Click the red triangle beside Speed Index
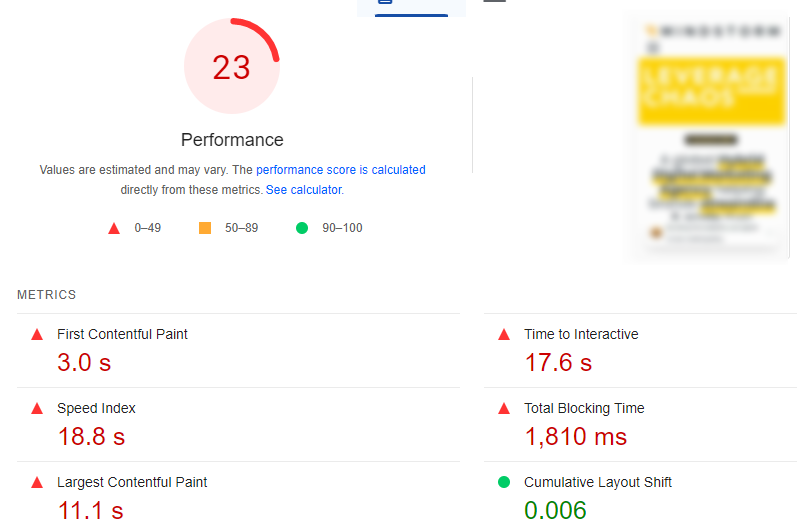 (x=37, y=409)
